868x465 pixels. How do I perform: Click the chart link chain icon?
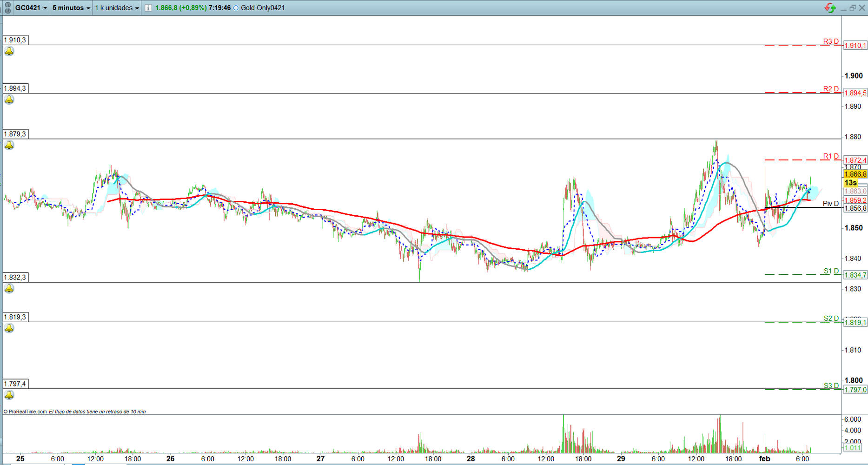click(7, 8)
